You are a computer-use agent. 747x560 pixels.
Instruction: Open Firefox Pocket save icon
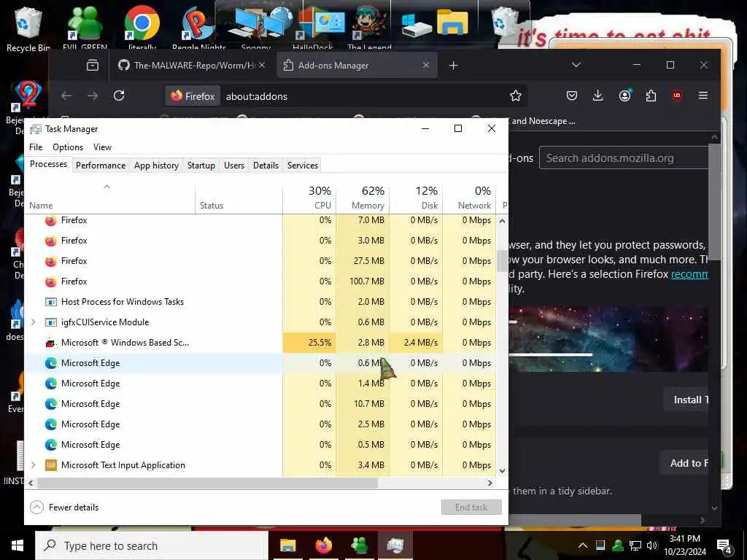click(x=572, y=96)
